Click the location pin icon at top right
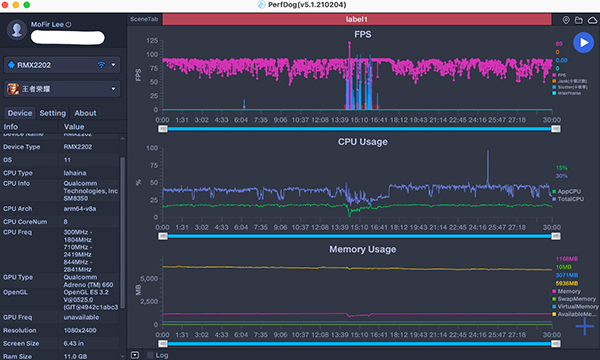The width and height of the screenshot is (600, 360). tap(566, 20)
